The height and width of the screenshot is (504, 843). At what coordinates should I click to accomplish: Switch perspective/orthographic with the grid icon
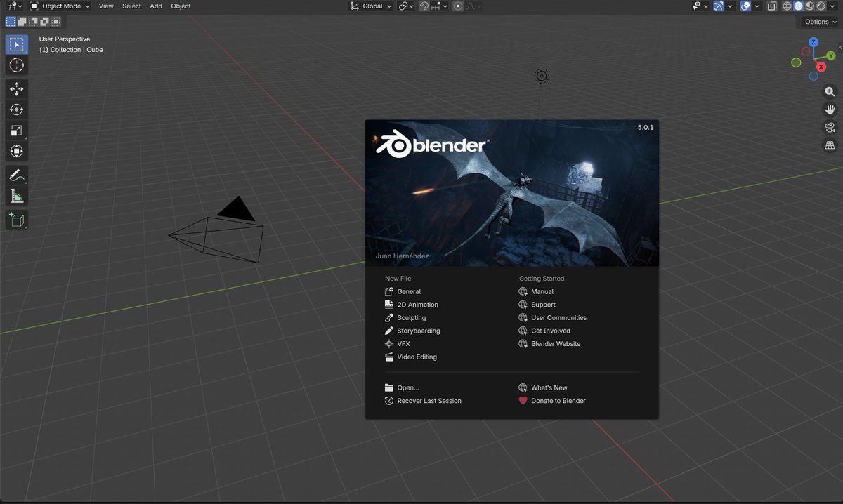tap(830, 145)
